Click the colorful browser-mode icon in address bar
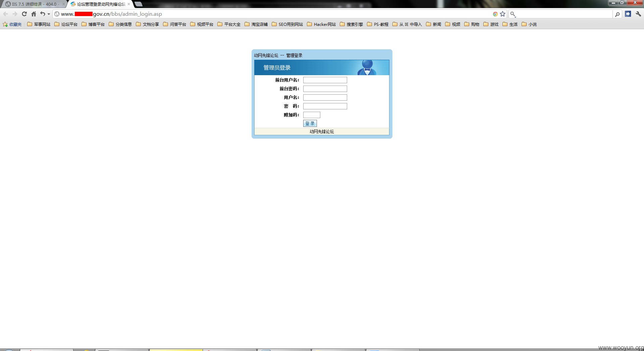The width and height of the screenshot is (644, 351). click(x=495, y=14)
